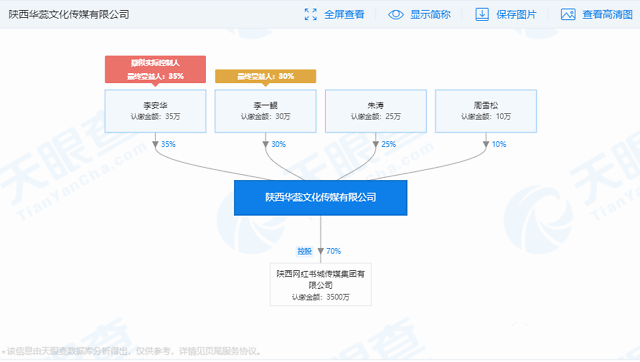Click the eye icon for 显示简称
This screenshot has height=362, width=640.
pyautogui.click(x=396, y=15)
